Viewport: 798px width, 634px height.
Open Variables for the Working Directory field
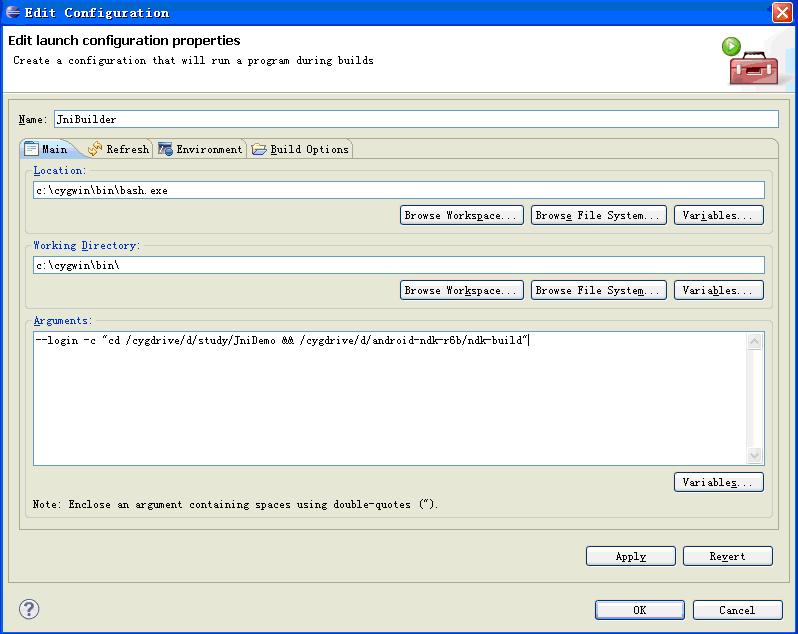[x=719, y=290]
